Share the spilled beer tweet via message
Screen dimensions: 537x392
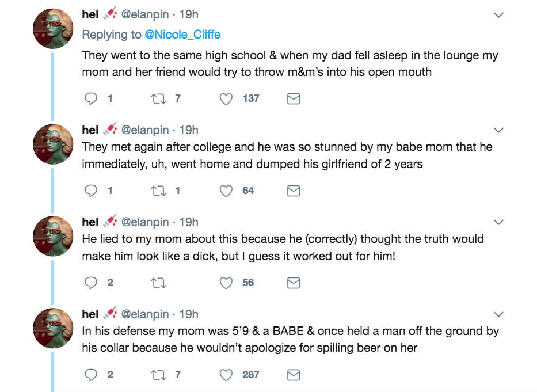[293, 375]
